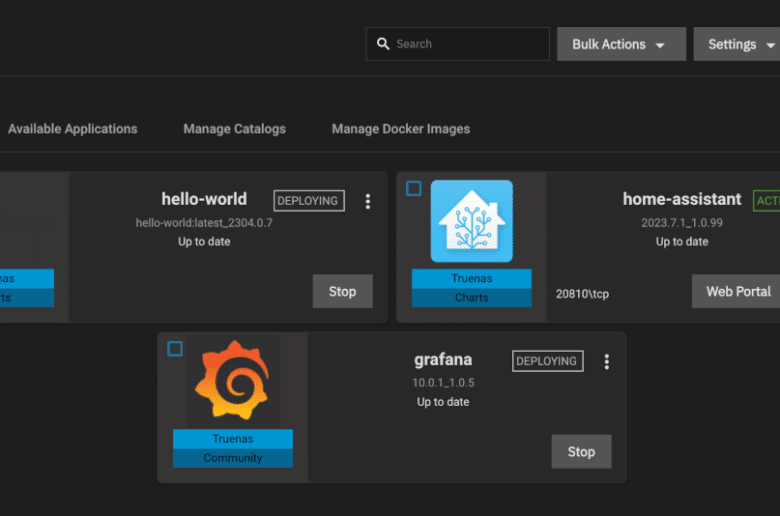Select the home-assistant checkbox
The image size is (780, 516).
(413, 189)
